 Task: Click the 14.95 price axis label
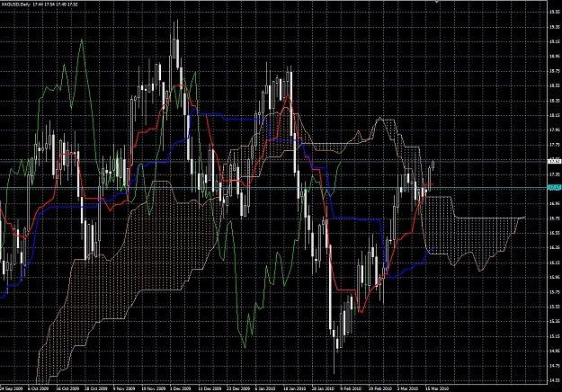(x=555, y=352)
